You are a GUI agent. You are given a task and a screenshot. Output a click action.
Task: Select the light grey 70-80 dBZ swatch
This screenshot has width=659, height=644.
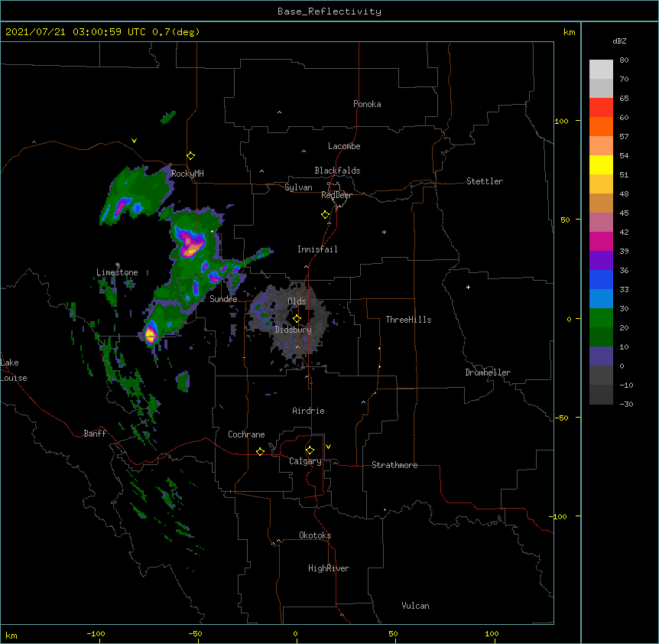click(601, 70)
